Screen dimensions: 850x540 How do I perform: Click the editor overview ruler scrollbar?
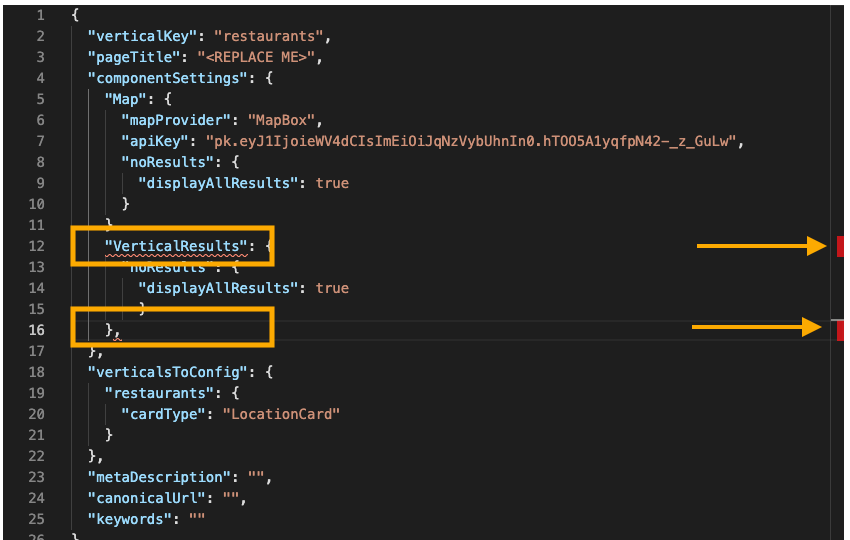[837, 271]
